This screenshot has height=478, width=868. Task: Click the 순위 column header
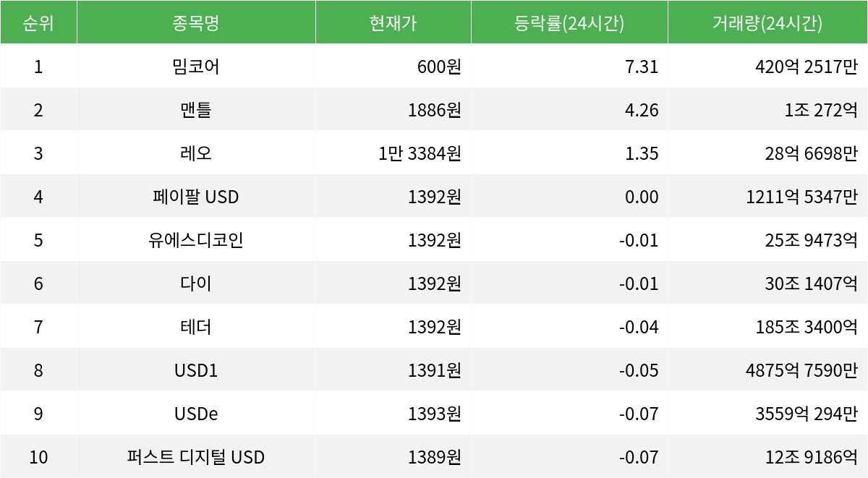(x=38, y=22)
